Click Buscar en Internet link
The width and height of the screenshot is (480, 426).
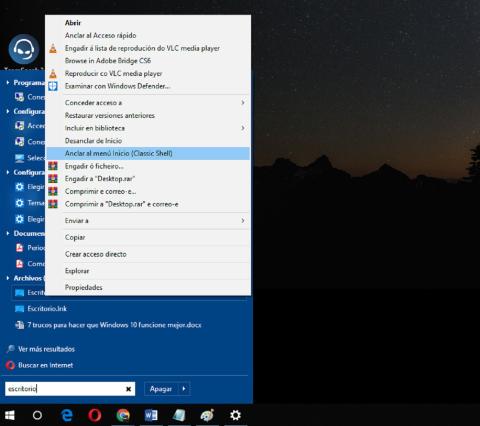46,365
